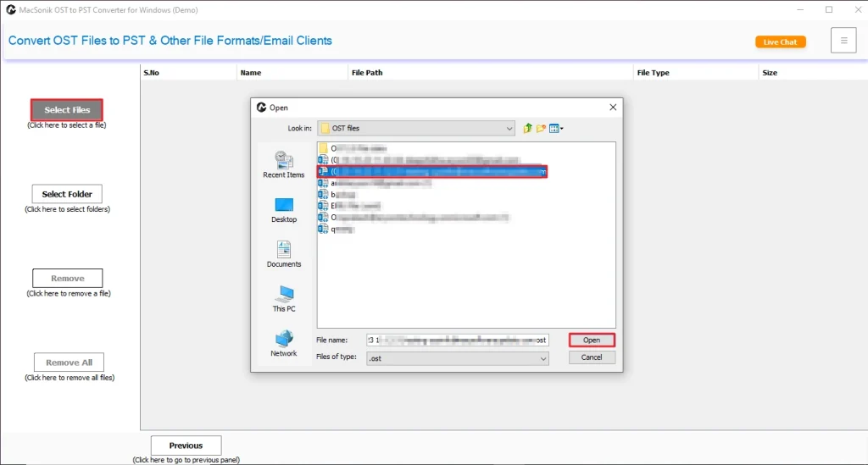Screen dimensions: 868x465
Task: Open the View Menu icon dropdown
Action: 556,129
